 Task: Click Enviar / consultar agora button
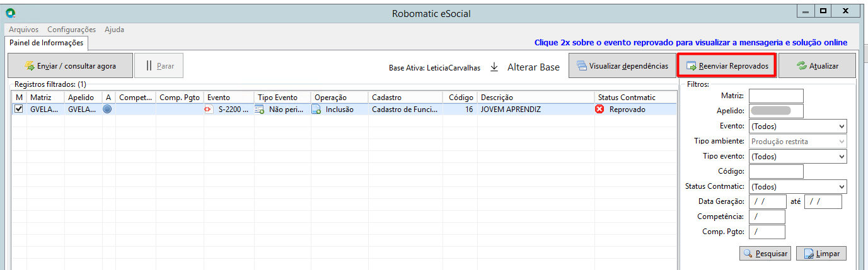click(x=71, y=65)
